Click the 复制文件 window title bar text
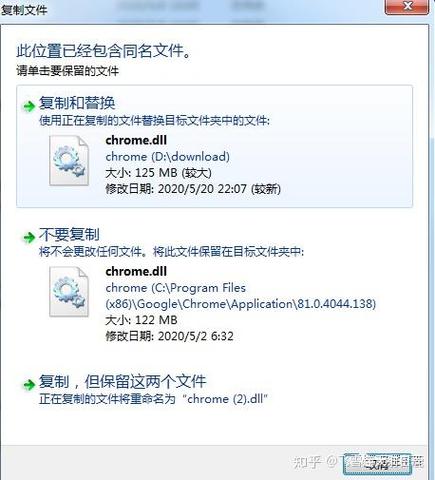Viewport: 435px width, 480px height. coord(23,10)
